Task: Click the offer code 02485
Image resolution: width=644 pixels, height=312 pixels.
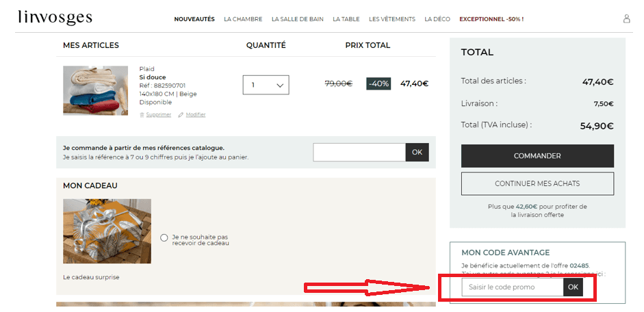Action: pyautogui.click(x=580, y=265)
